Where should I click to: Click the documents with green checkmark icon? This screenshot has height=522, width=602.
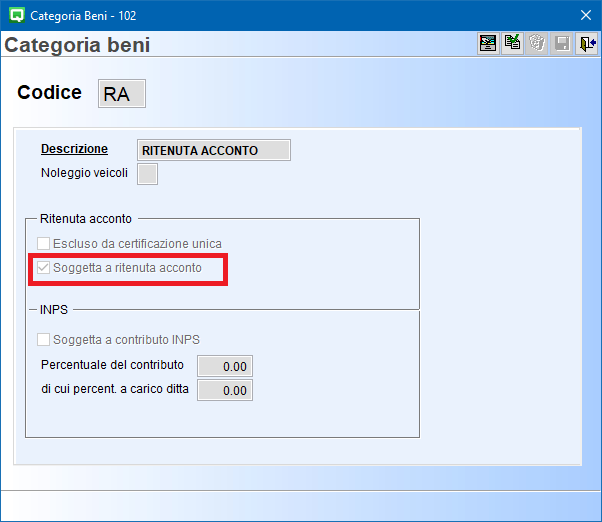(512, 44)
